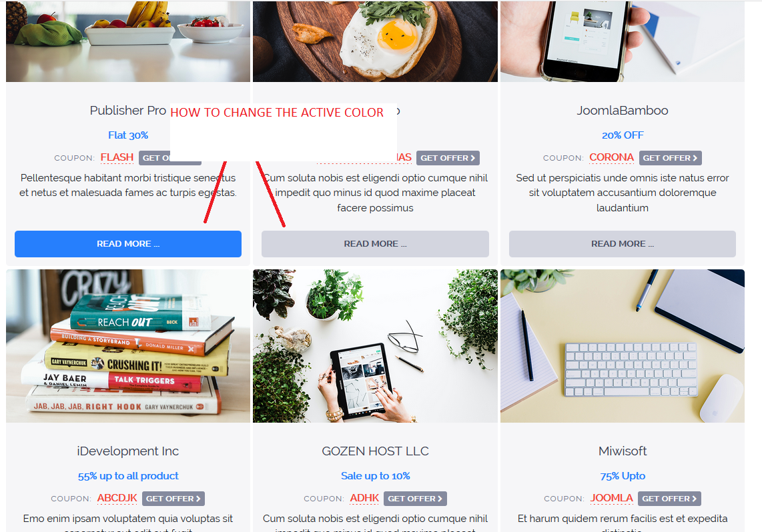
Task: Click GET OFFER next to ADHK coupon
Action: [415, 499]
